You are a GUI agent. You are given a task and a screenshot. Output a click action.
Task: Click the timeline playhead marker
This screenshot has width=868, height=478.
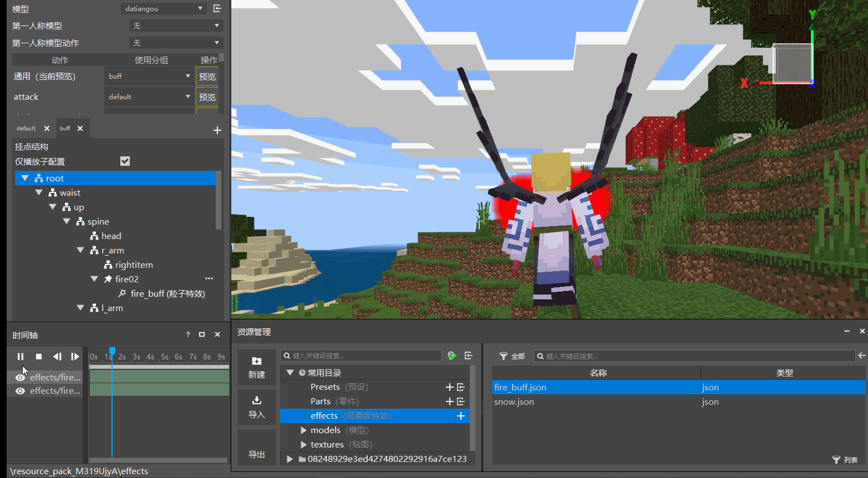[112, 350]
